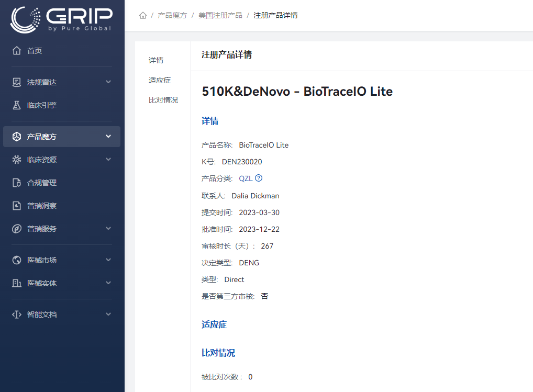Click the decision type value DENG
The width and height of the screenshot is (533, 392).
tap(249, 263)
